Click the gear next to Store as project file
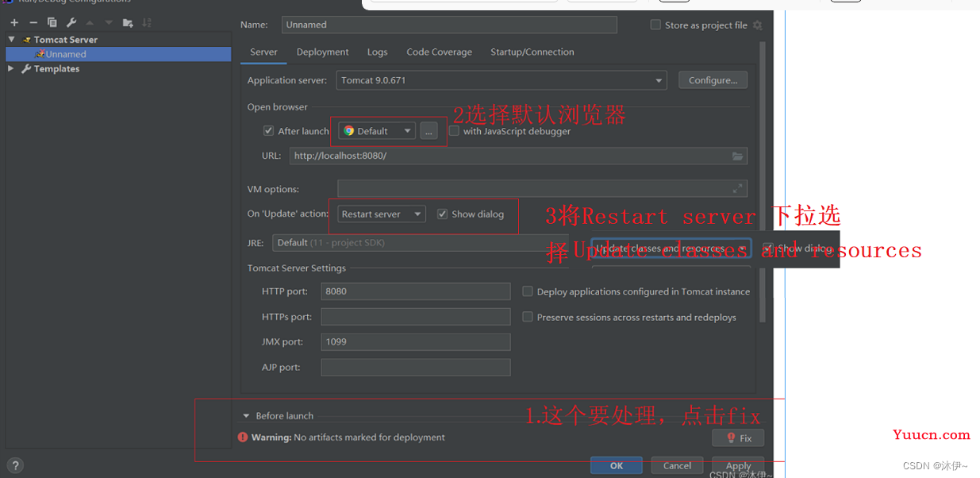Image resolution: width=980 pixels, height=478 pixels. [758, 25]
